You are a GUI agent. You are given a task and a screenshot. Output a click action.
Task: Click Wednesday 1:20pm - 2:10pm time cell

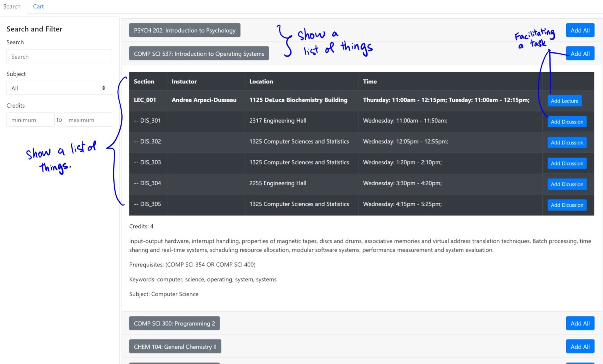coord(450,163)
